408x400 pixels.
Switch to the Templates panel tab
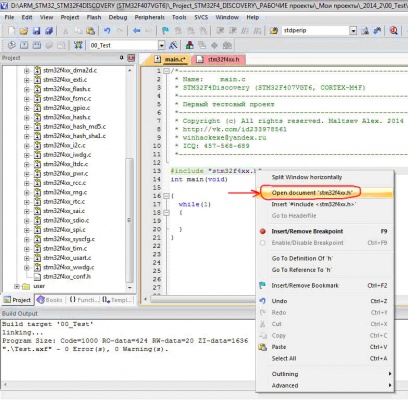[x=117, y=300]
